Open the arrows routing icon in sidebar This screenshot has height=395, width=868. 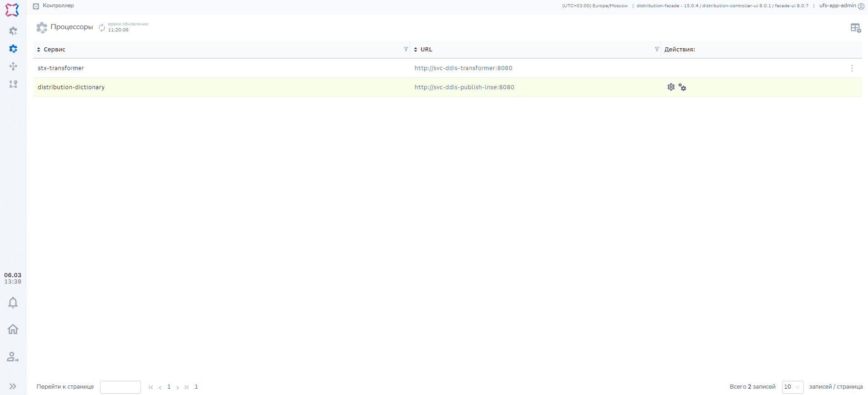pos(13,66)
